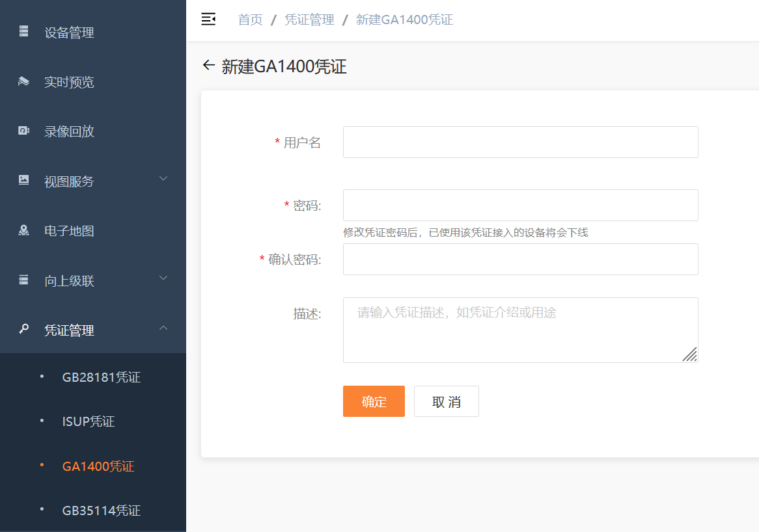The width and height of the screenshot is (759, 532).
Task: Click the device management sidebar icon
Action: 24,31
